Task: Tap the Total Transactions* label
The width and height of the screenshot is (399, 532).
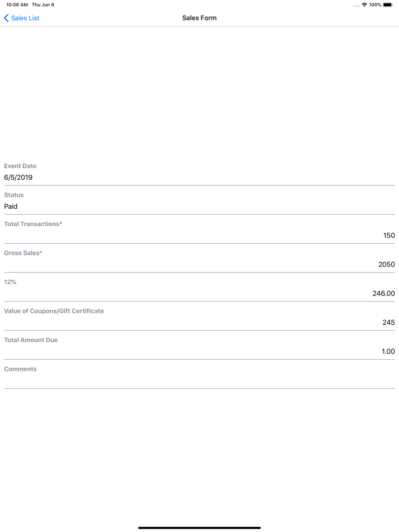Action: (33, 224)
